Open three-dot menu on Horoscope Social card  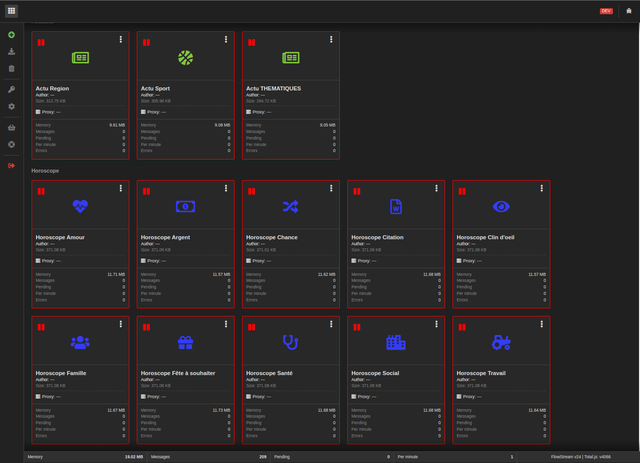coord(436,324)
